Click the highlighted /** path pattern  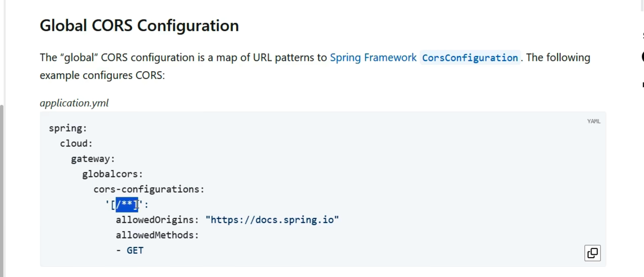(x=126, y=204)
